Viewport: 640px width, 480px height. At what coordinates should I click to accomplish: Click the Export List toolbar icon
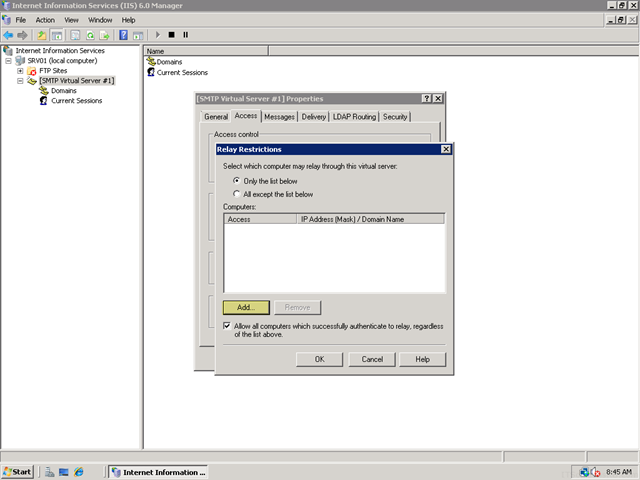tap(105, 36)
